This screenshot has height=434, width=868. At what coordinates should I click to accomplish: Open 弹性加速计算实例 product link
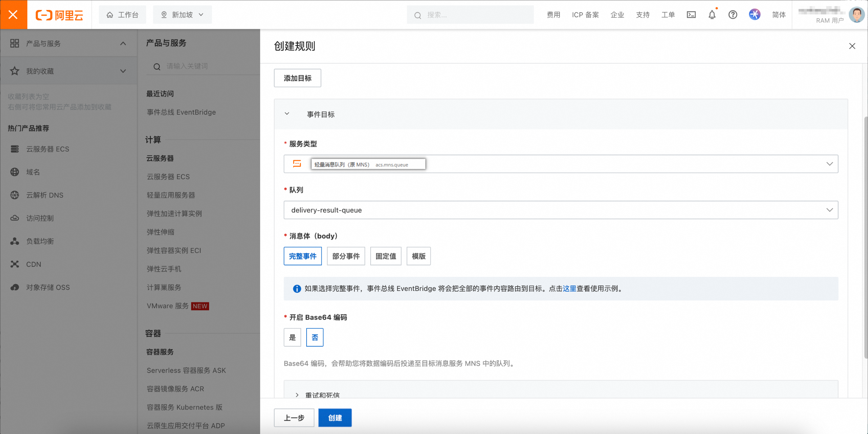point(174,214)
